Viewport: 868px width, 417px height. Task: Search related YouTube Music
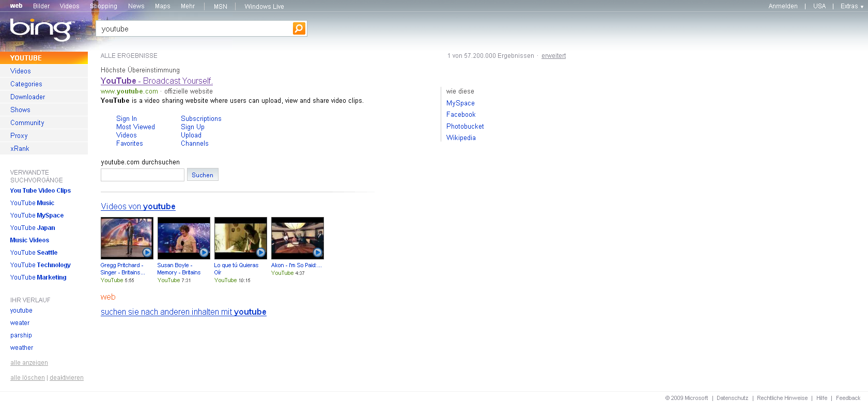[x=32, y=203]
